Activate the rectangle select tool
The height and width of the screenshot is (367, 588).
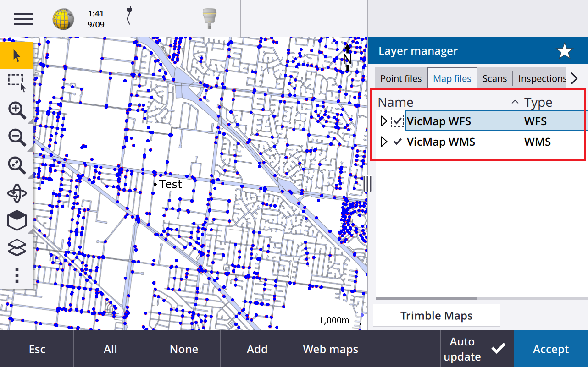tap(17, 82)
